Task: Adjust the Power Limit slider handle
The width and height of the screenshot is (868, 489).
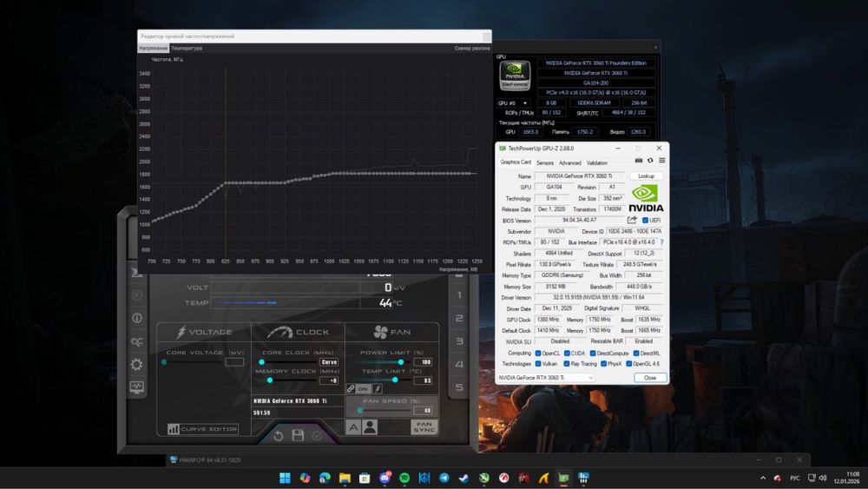Action: click(401, 362)
